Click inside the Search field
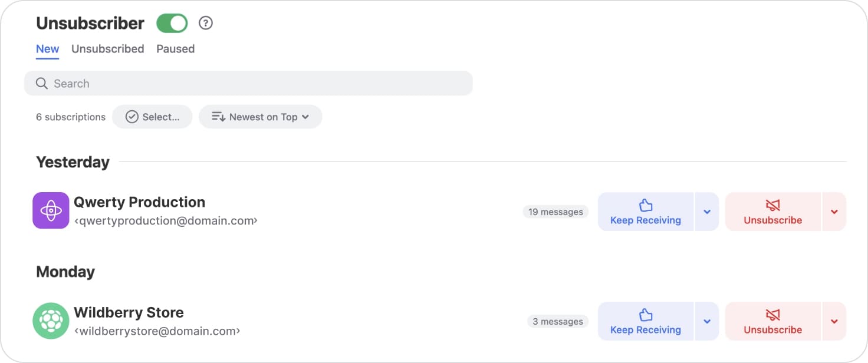The height and width of the screenshot is (363, 868). 177,83
